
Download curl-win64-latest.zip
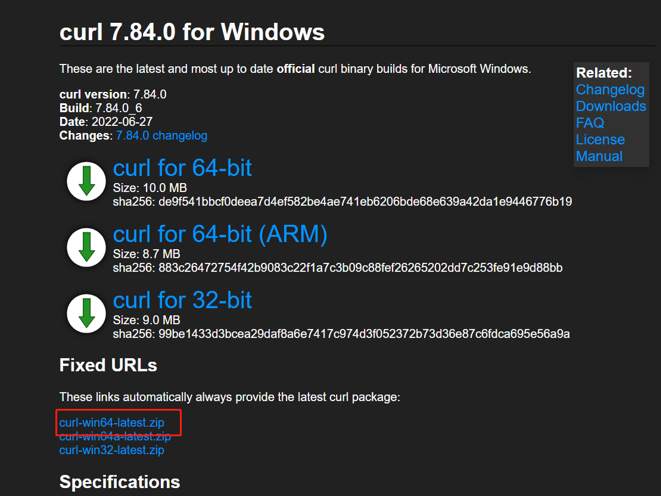click(112, 422)
